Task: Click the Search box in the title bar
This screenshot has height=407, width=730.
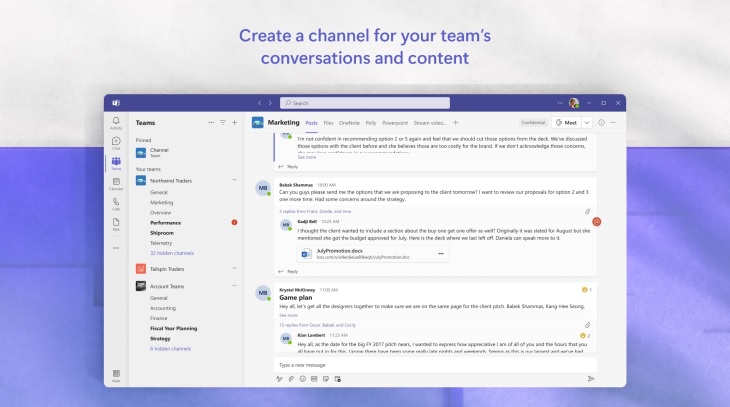Action: tap(365, 103)
